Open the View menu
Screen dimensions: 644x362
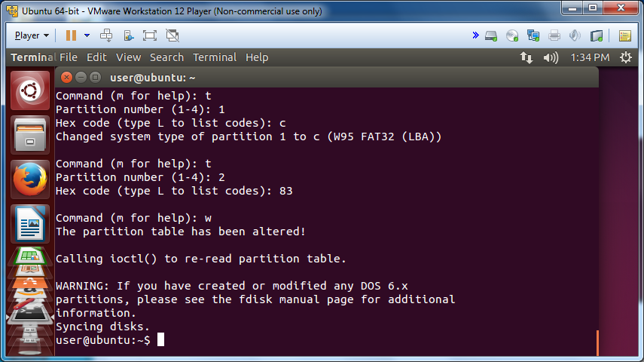128,57
